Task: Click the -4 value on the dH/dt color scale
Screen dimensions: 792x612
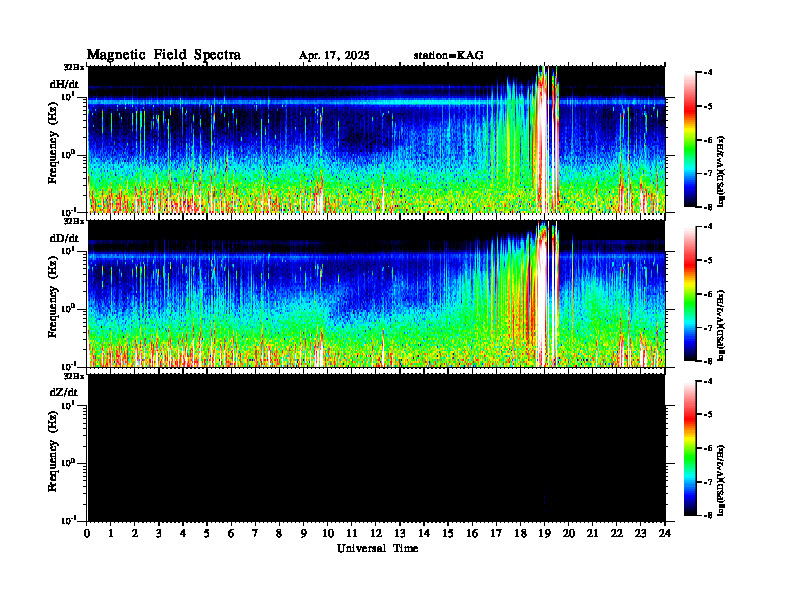Action: coord(708,72)
